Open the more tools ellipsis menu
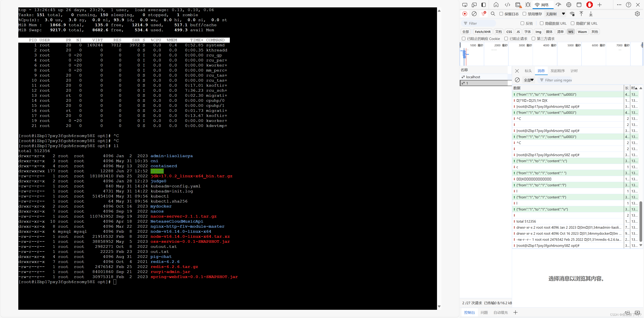Screen dimensions: 644x318 [x=619, y=5]
